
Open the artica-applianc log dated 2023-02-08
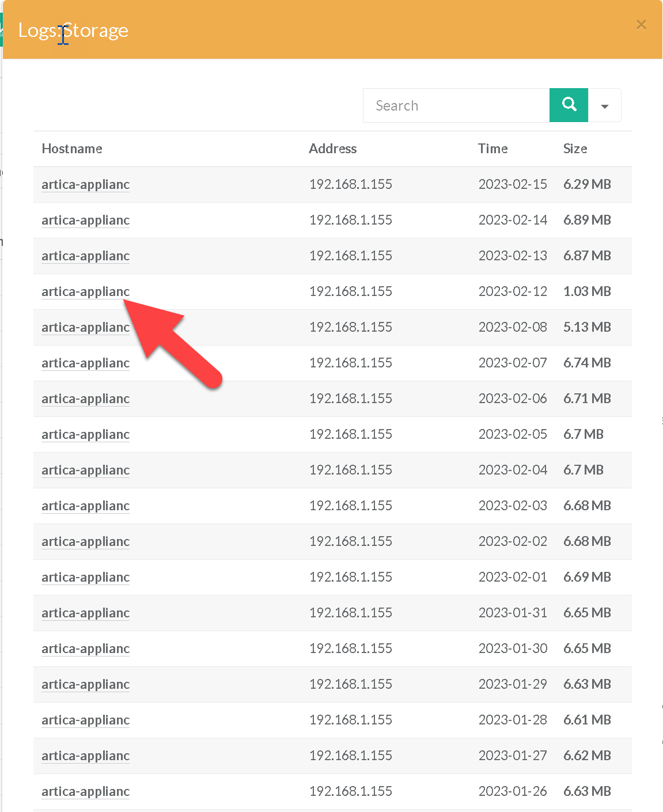point(85,327)
